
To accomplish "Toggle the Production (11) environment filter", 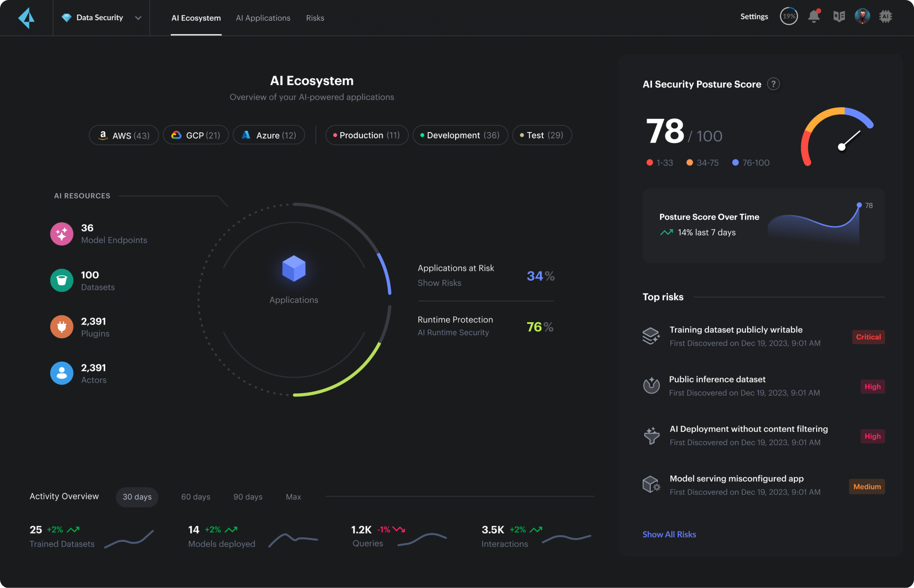I will point(366,135).
